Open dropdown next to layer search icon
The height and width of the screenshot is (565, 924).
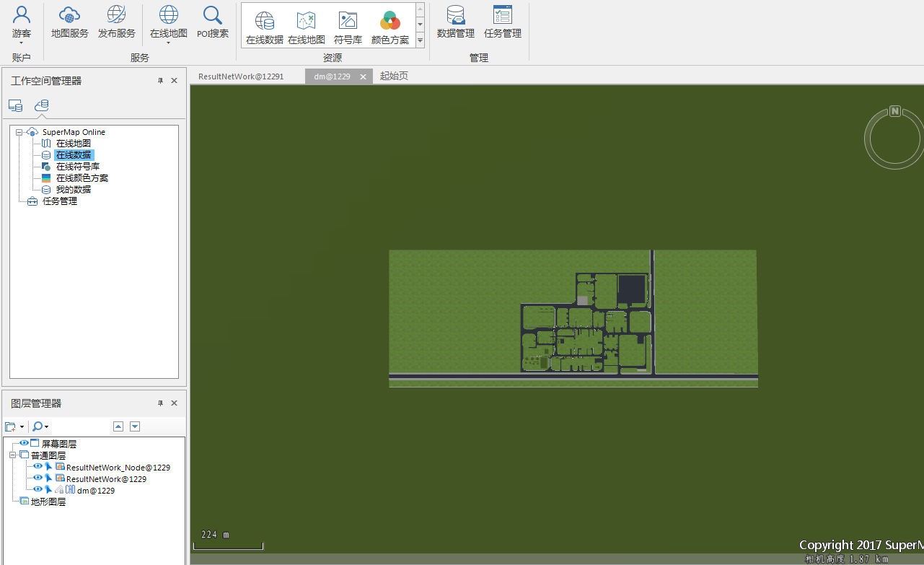tap(47, 427)
